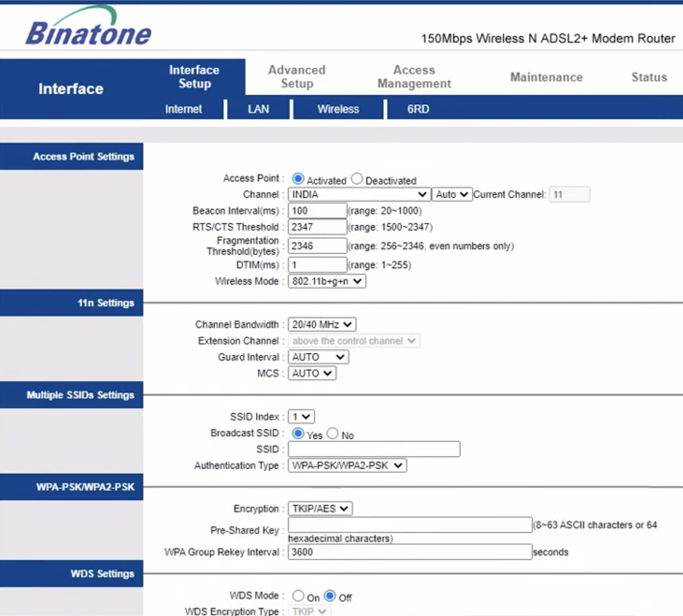683x616 pixels.
Task: Open the Channel Bandwidth dropdown
Action: 322,325
